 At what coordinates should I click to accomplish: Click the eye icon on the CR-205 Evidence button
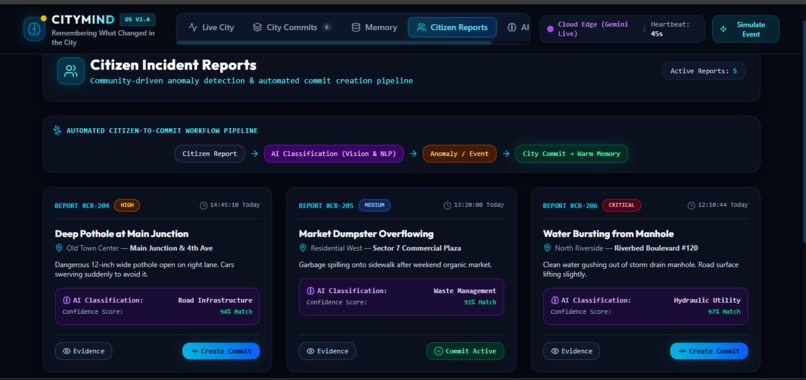click(310, 351)
